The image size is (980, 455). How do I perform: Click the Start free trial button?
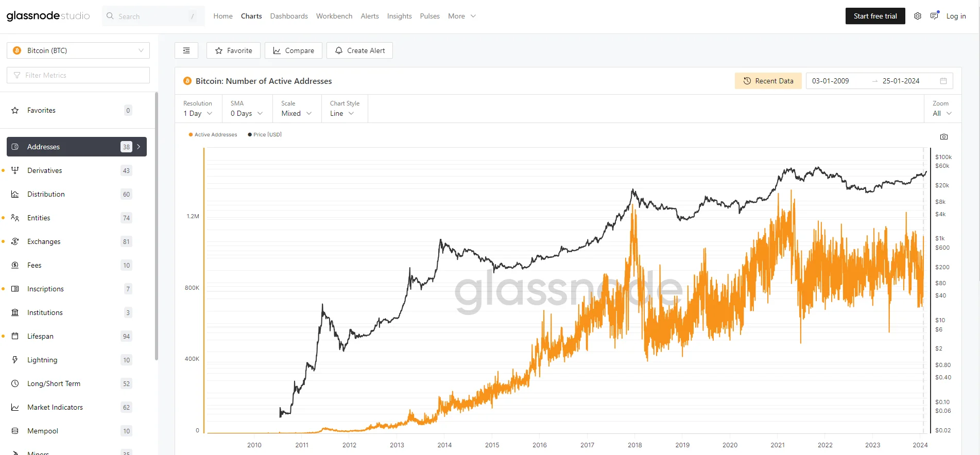[x=875, y=16]
